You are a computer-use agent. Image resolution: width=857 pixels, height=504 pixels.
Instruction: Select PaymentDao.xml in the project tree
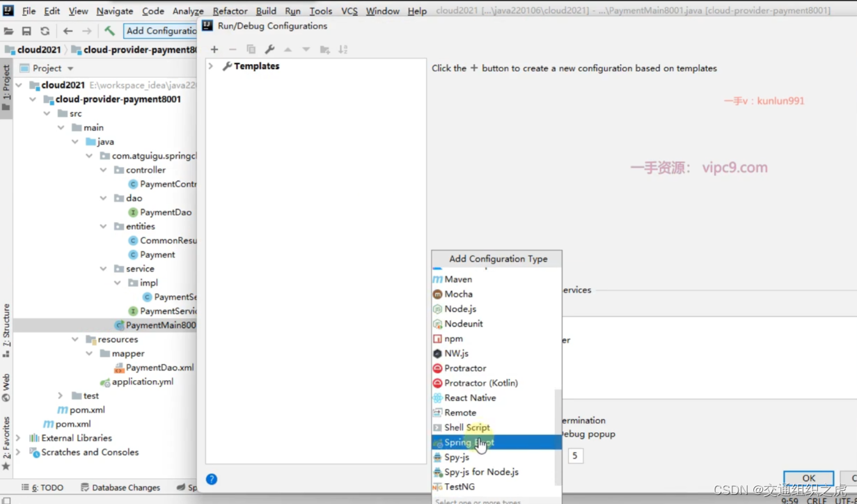[x=153, y=368]
